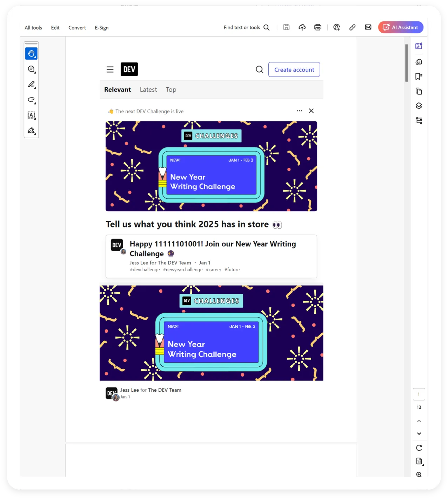Open the AI summary panel icon
This screenshot has width=448, height=498.
point(419,46)
